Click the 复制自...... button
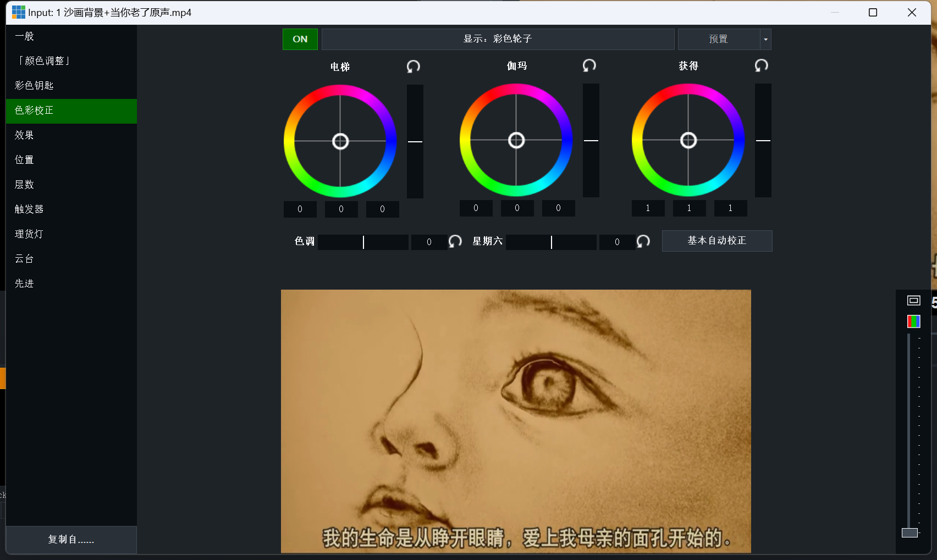Screen dimensions: 937x560 [x=71, y=540]
